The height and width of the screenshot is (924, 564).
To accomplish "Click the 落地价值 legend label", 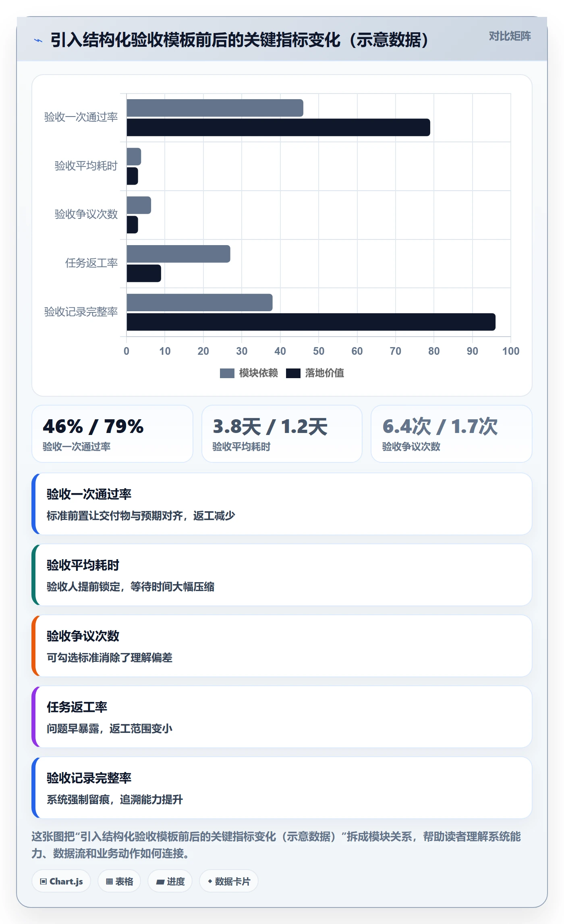I will tap(324, 373).
